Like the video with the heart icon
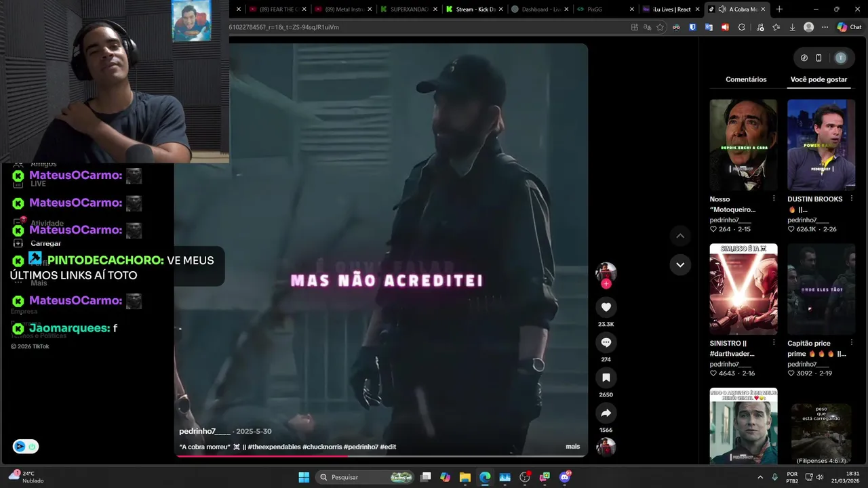Screen dimensions: 868x488 606,307
